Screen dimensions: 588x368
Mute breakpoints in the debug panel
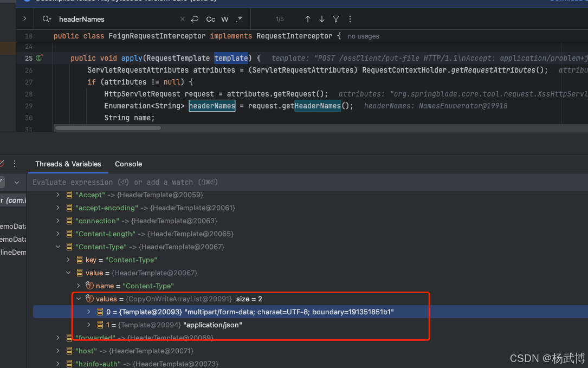(x=2, y=164)
